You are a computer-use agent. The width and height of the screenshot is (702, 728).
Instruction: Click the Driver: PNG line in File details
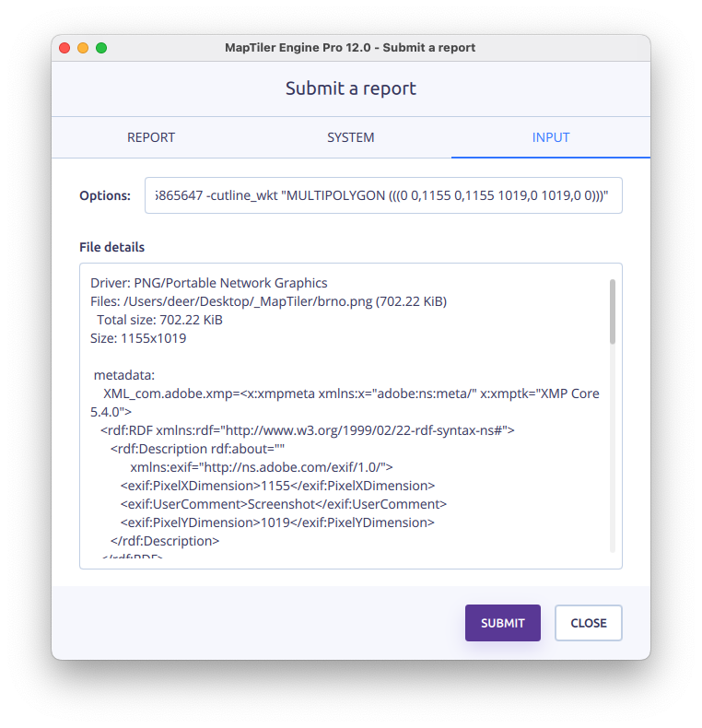click(x=209, y=283)
